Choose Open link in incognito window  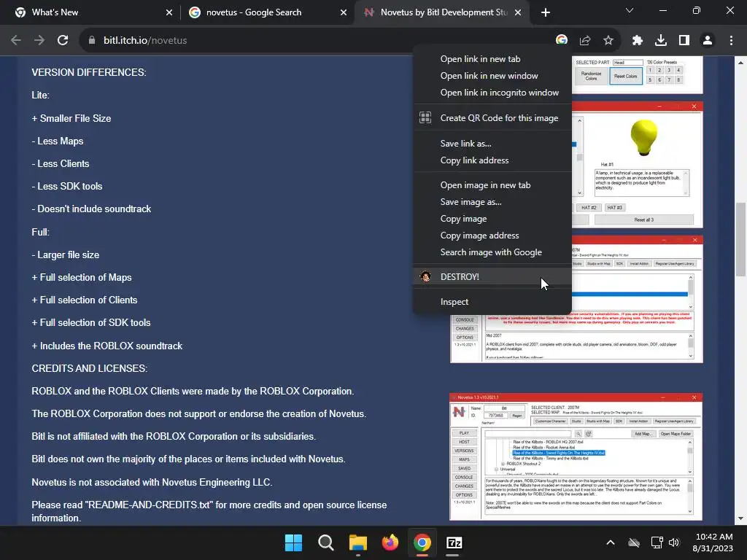tap(492, 93)
